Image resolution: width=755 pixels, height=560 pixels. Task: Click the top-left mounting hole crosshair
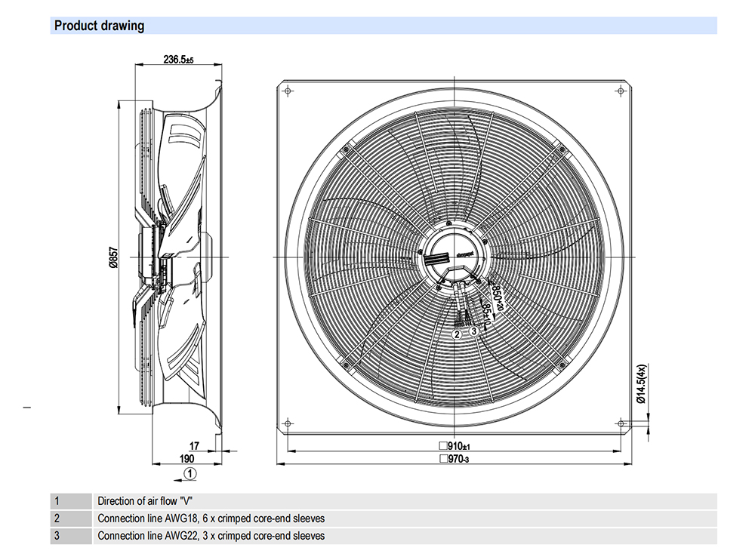point(288,91)
